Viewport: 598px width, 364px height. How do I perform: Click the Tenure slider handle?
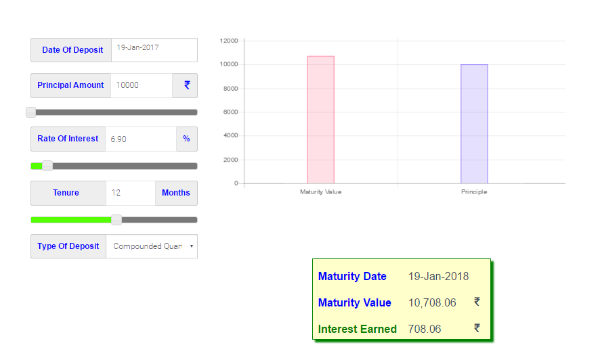tap(116, 220)
